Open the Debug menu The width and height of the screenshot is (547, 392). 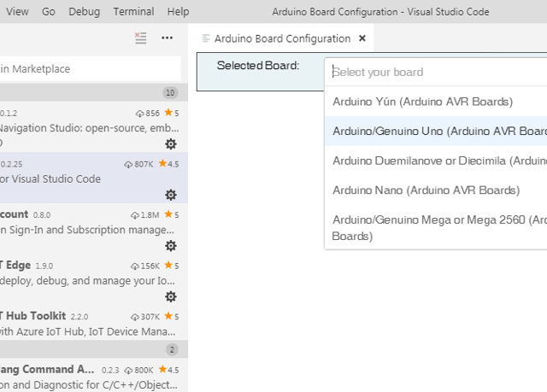coord(84,12)
